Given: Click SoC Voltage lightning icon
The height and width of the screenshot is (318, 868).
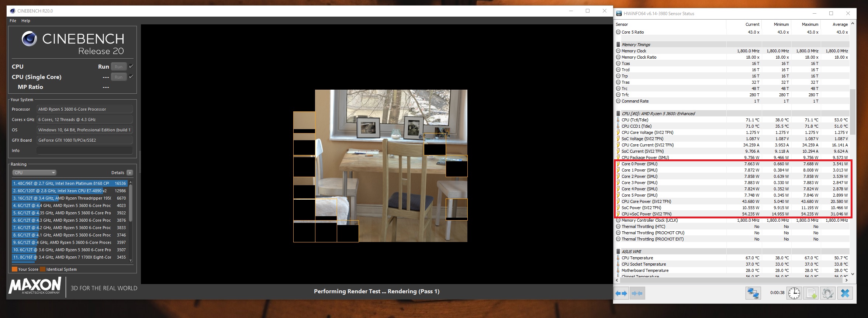Looking at the screenshot, I should (618, 139).
